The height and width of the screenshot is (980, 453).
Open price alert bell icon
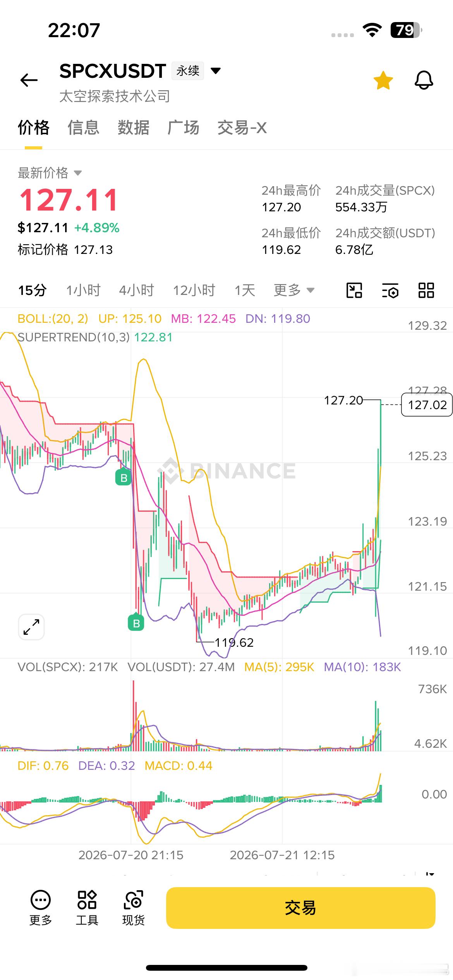[424, 81]
